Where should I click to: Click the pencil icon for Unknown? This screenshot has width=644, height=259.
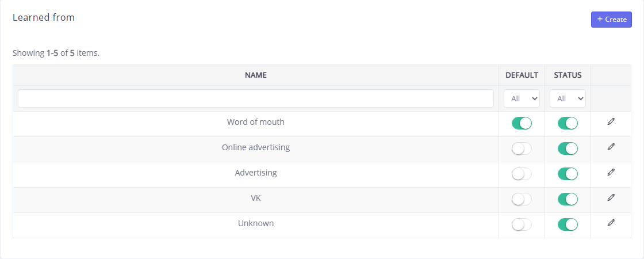(611, 223)
